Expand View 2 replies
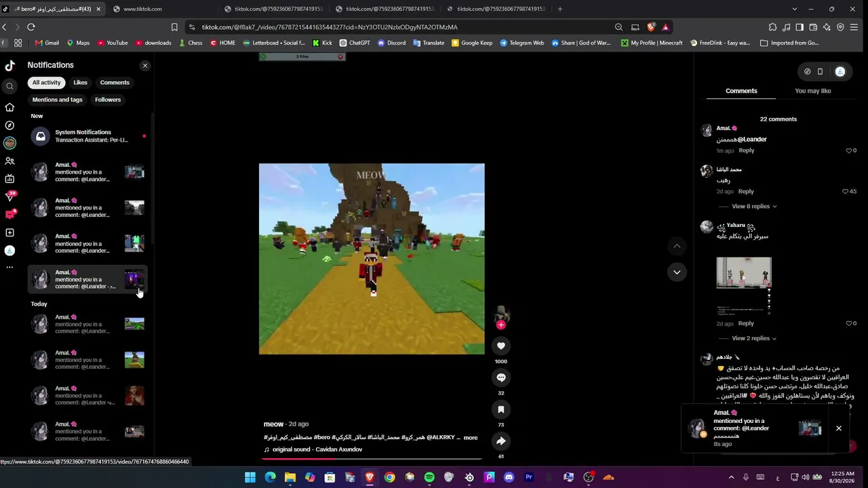Viewport: 868px width, 488px height. tap(754, 338)
